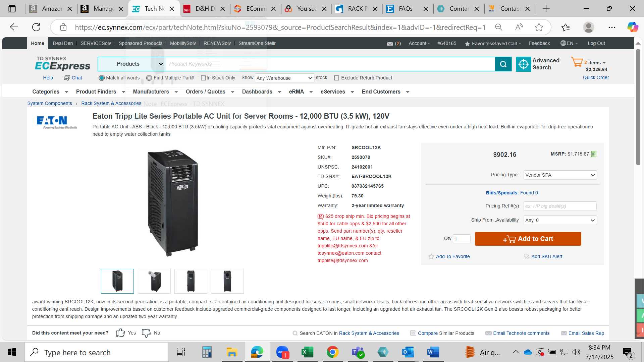Open the shopping cart icon showing 2 items

tap(577, 62)
